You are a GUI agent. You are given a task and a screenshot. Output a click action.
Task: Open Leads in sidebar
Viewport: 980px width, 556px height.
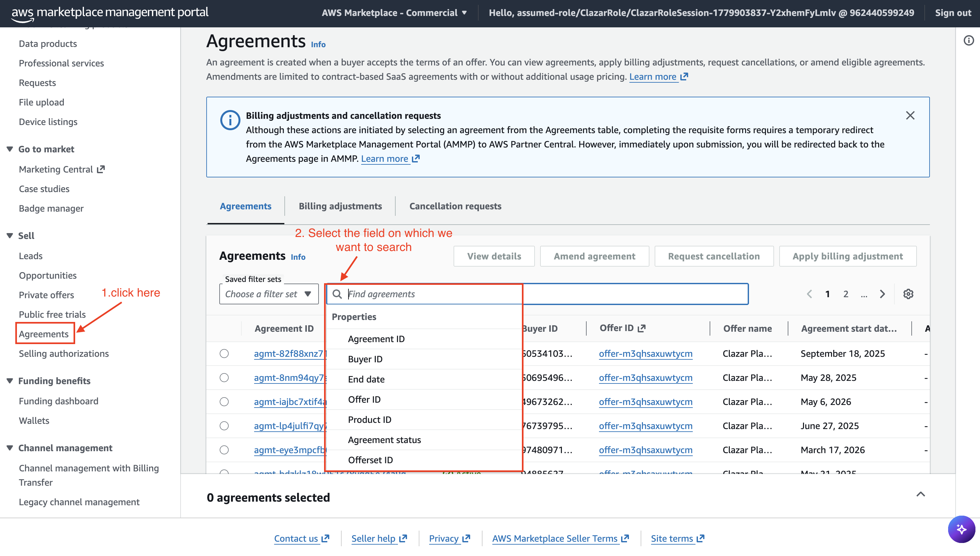pyautogui.click(x=31, y=256)
